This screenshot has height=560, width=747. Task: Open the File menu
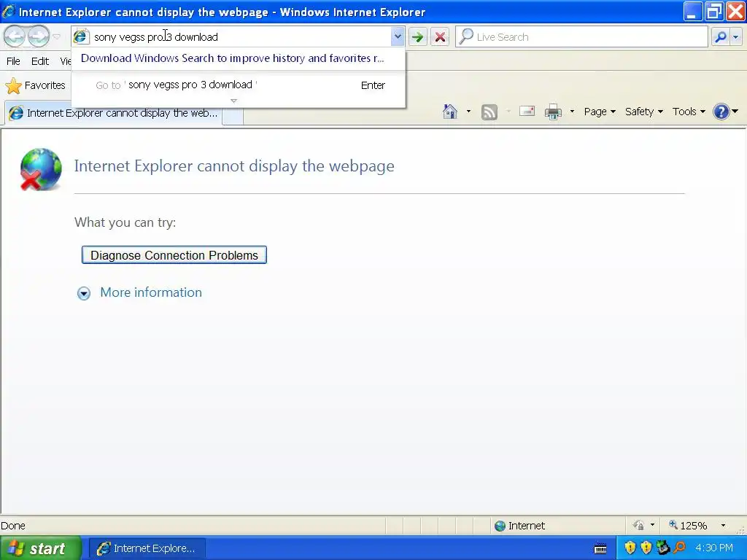pos(13,61)
